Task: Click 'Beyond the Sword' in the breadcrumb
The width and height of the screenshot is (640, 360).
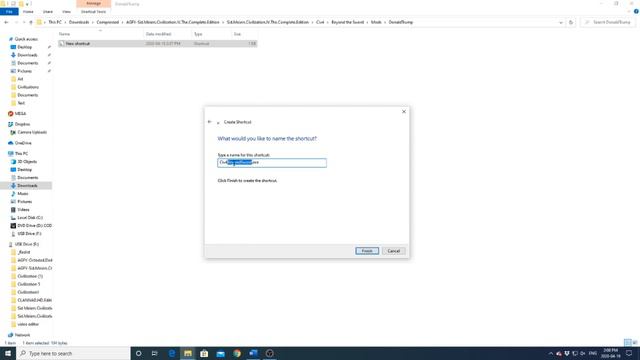Action: (x=347, y=22)
